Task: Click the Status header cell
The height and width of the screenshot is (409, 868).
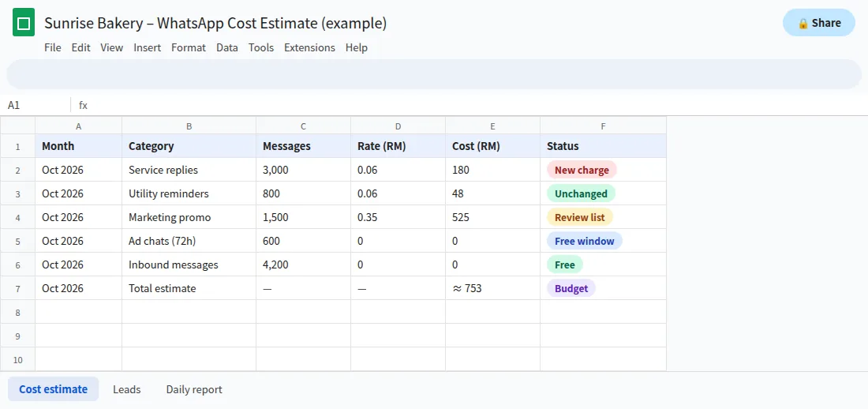Action: point(603,146)
